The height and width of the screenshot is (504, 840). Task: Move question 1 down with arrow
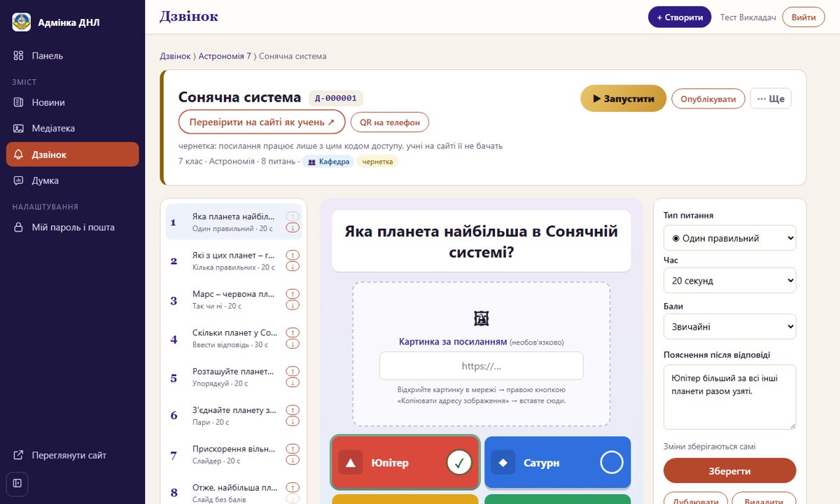click(293, 227)
